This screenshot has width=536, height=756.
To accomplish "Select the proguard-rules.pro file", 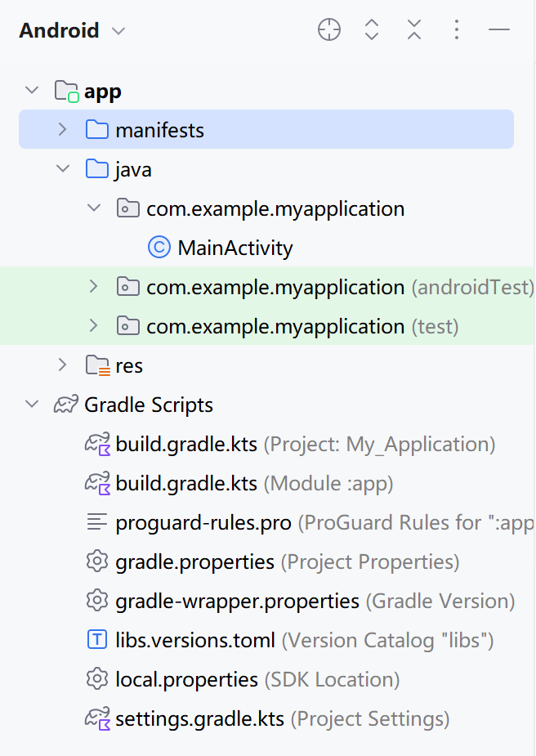I will [203, 523].
